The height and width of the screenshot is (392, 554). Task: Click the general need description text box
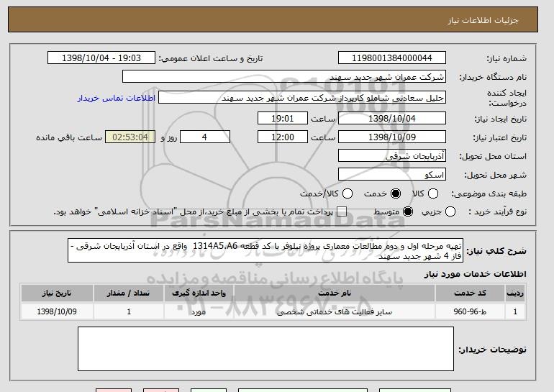(x=265, y=250)
